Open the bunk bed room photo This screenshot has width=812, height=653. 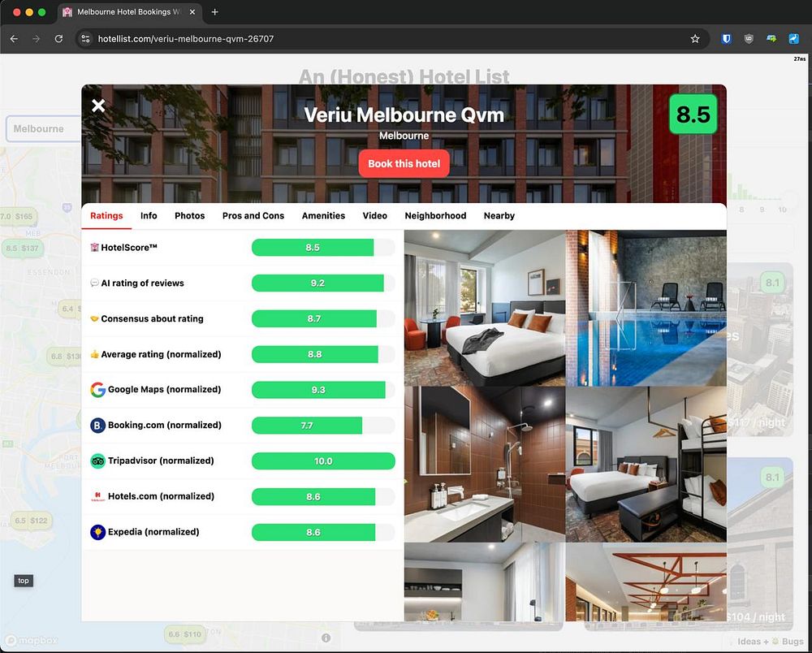coord(646,464)
